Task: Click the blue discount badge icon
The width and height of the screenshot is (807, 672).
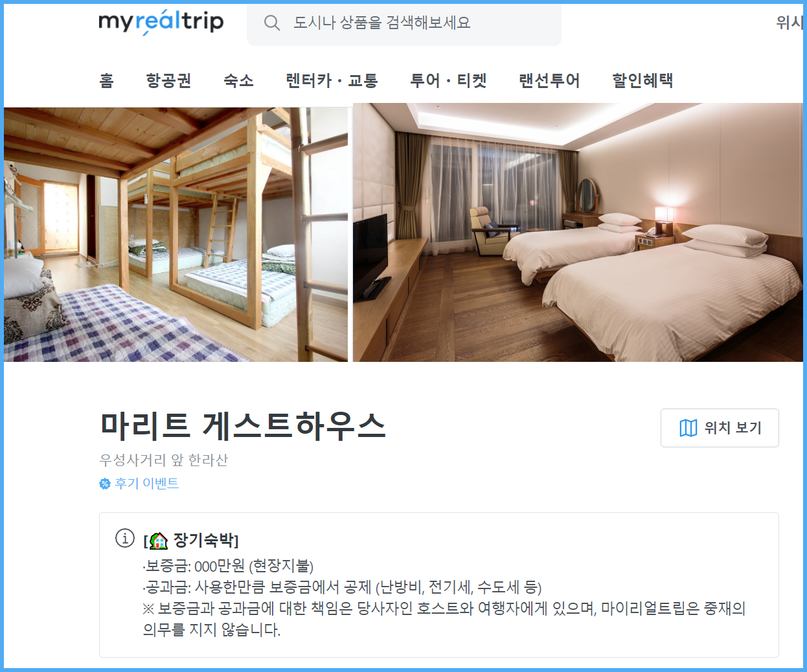Action: point(105,484)
